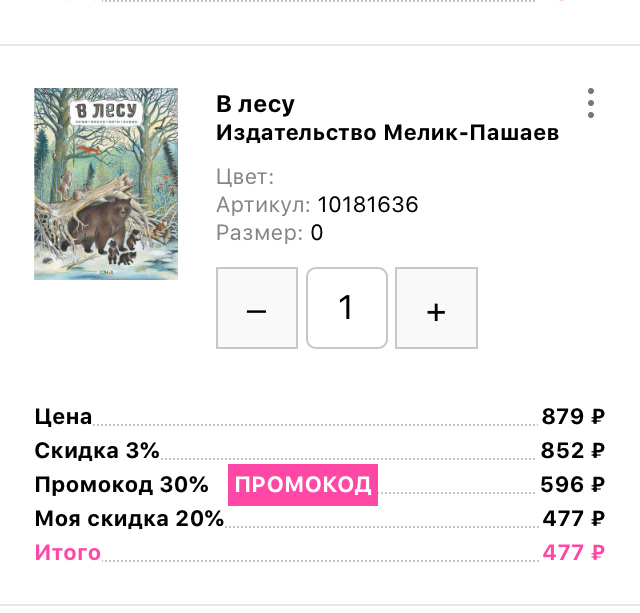The image size is (640, 613).
Task: Select the Скидка 3% row label
Action: coord(97,451)
